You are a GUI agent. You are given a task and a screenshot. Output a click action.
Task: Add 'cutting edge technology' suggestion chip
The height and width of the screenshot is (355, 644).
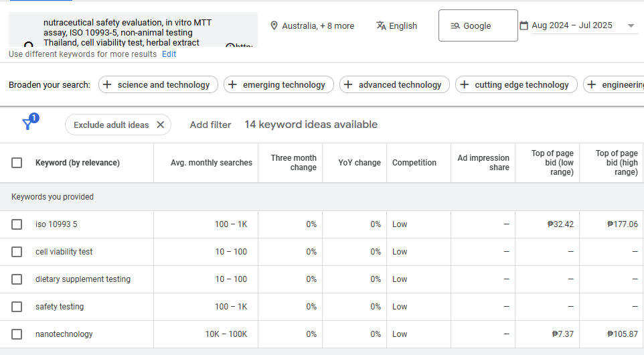coord(515,84)
